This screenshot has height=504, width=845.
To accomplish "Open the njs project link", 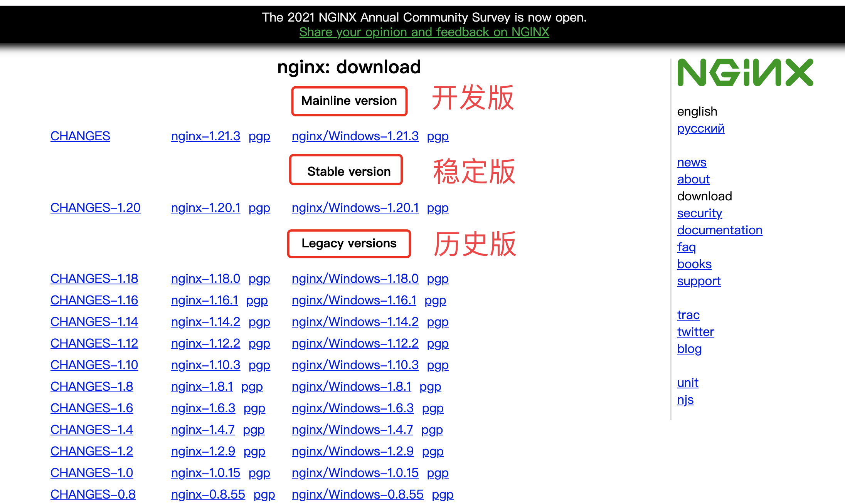I will (x=685, y=400).
